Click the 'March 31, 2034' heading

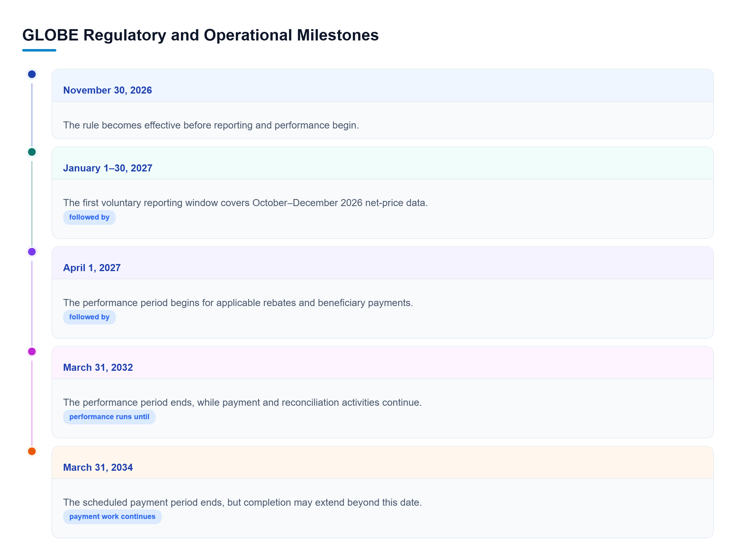[x=98, y=467]
